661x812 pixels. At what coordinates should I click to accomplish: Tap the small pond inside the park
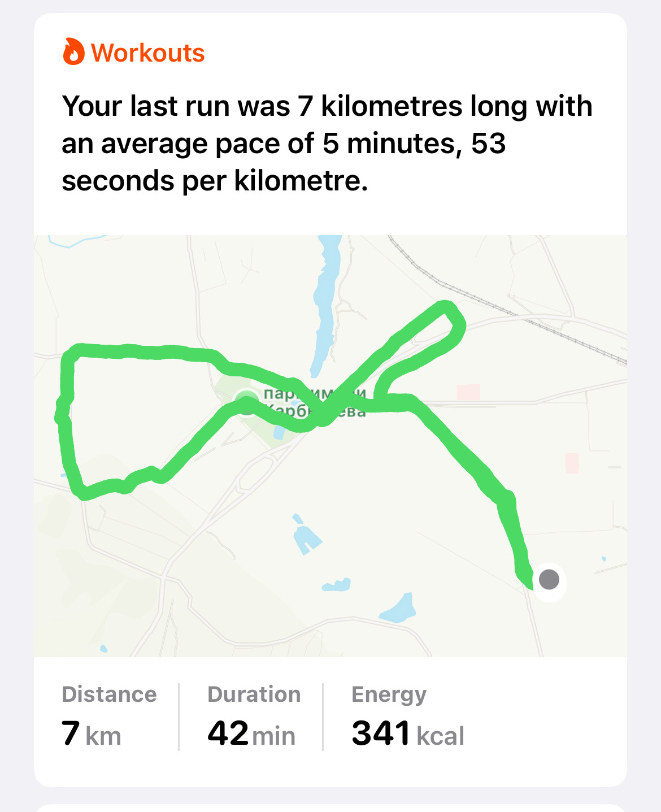pos(279,433)
